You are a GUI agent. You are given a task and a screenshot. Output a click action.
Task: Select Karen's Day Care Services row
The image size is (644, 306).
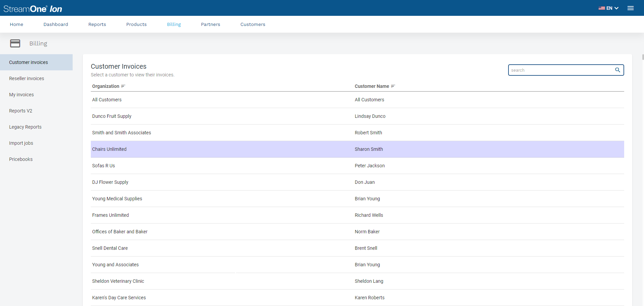[x=357, y=298]
